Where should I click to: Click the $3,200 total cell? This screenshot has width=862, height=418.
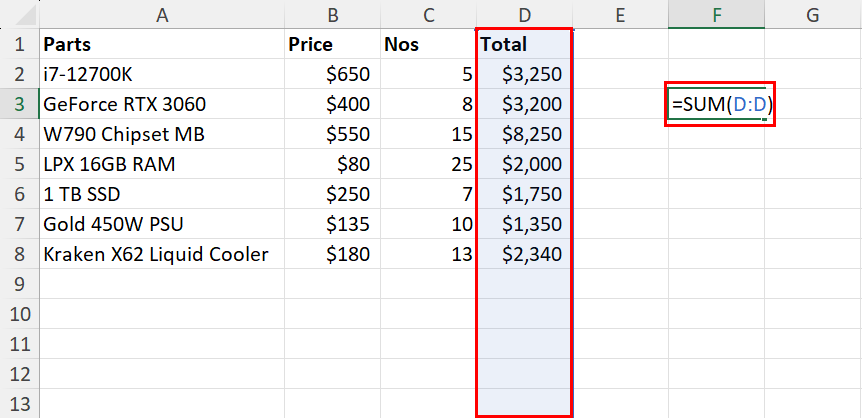click(524, 104)
